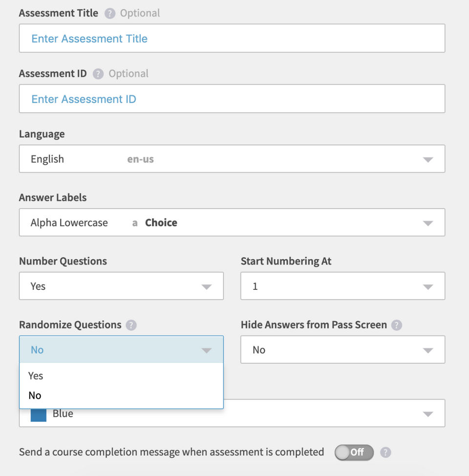Click into the Enter Assessment ID field
469x476 pixels.
click(232, 99)
